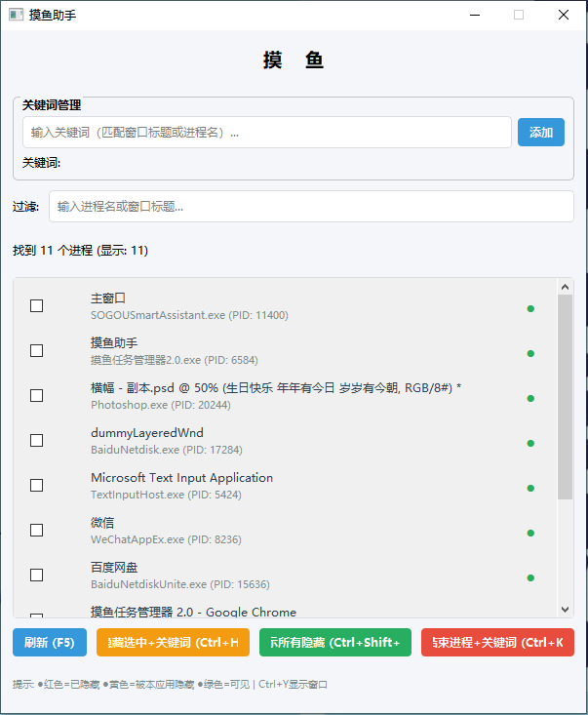Click the process list scrollbar thumb
Image resolution: width=588 pixels, height=715 pixels.
click(x=565, y=397)
